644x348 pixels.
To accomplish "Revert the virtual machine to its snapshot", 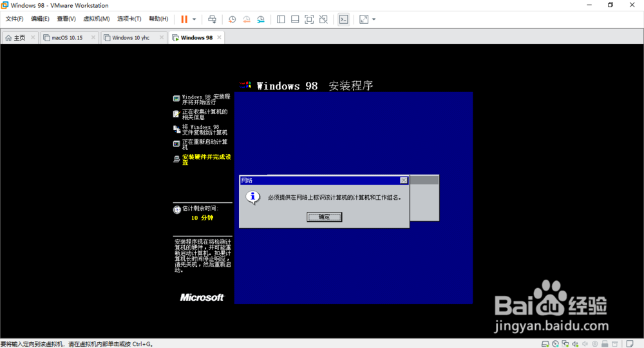I will 247,19.
